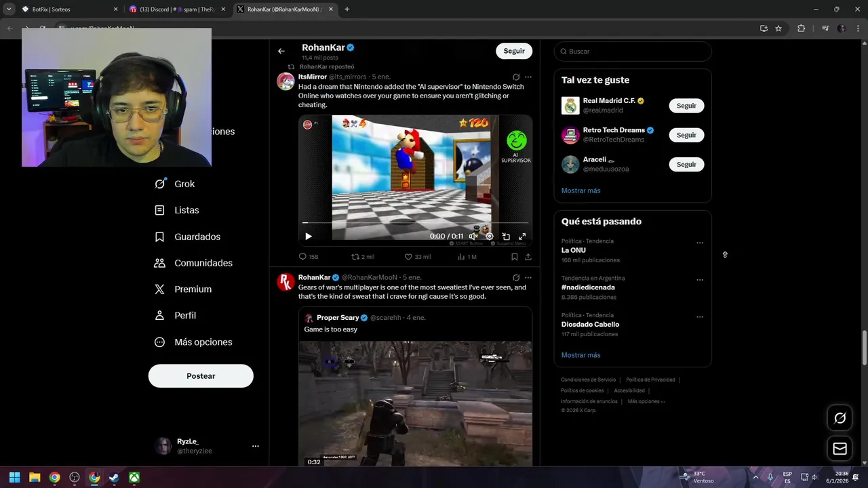Screen dimensions: 868x488
Task: Follow Araceli account
Action: coord(686,164)
